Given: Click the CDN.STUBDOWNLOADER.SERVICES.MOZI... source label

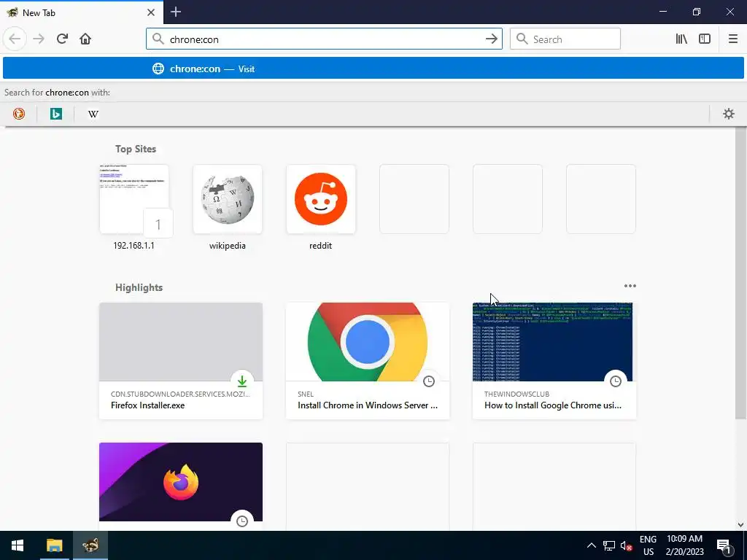Looking at the screenshot, I should 181,394.
